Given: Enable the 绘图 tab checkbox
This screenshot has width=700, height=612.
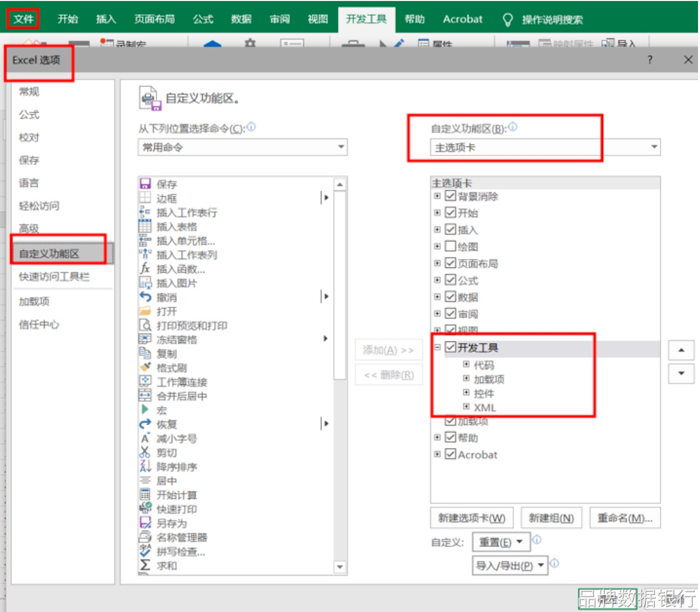Looking at the screenshot, I should coord(450,246).
